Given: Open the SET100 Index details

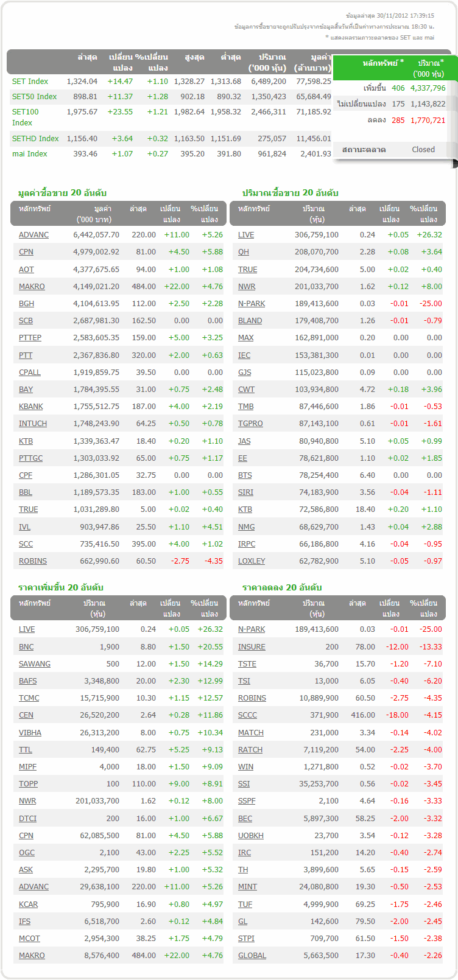Looking at the screenshot, I should pyautogui.click(x=25, y=112).
